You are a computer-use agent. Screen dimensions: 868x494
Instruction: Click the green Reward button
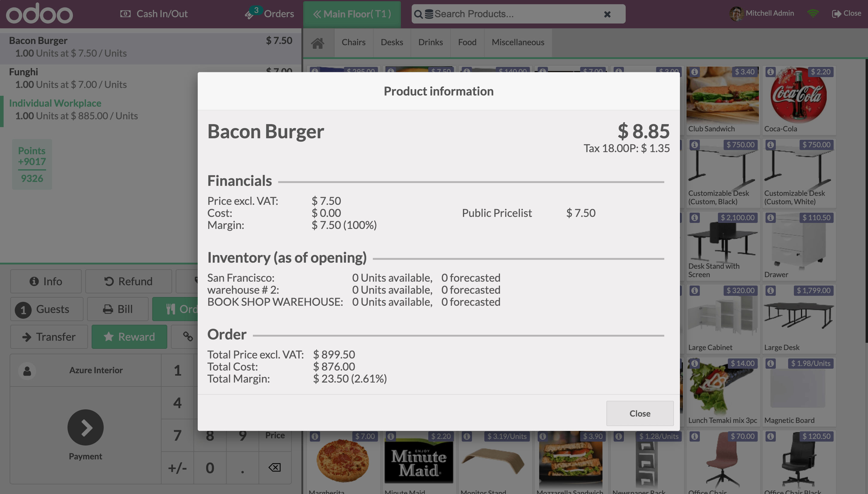pos(129,336)
